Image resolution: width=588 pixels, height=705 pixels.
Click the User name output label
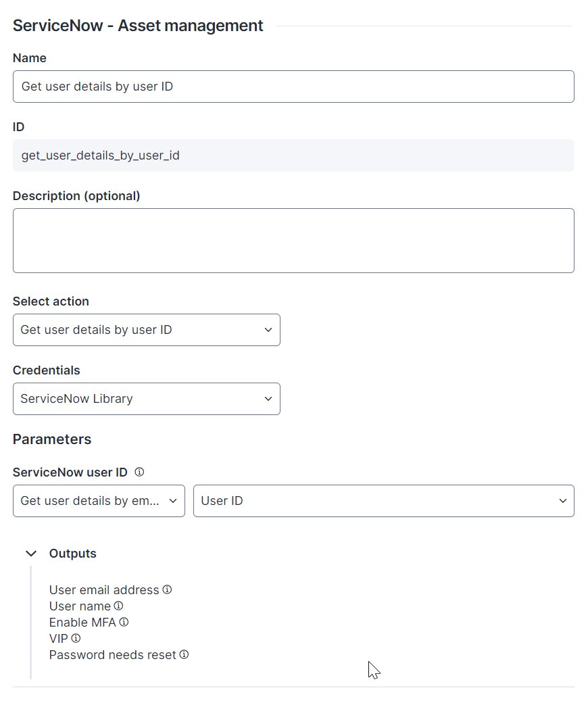coord(80,606)
